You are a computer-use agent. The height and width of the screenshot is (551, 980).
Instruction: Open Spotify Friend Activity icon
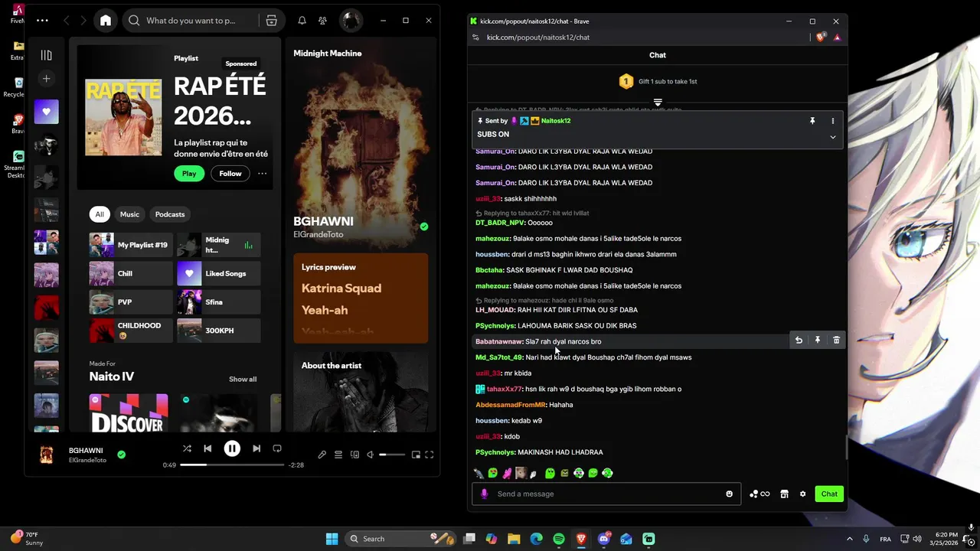point(322,21)
